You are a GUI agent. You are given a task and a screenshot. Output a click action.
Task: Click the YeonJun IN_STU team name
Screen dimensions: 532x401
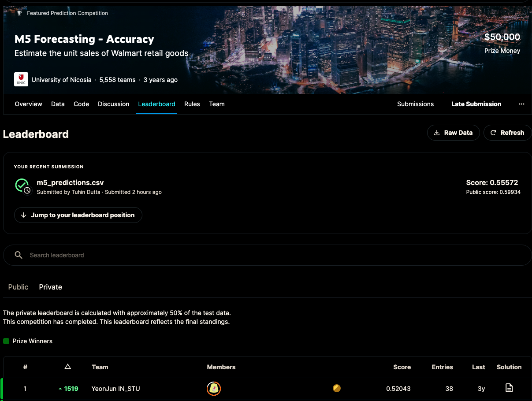point(115,389)
